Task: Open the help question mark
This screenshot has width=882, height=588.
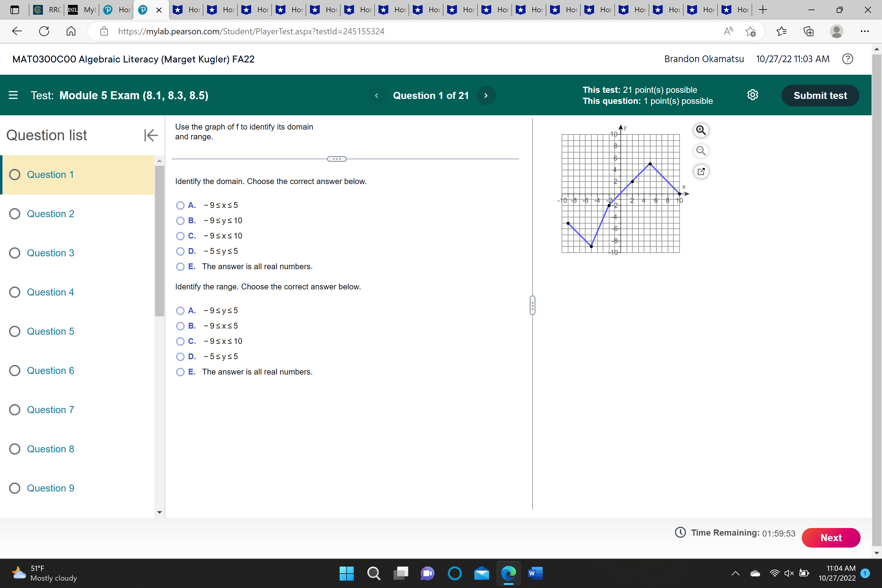Action: 847,59
